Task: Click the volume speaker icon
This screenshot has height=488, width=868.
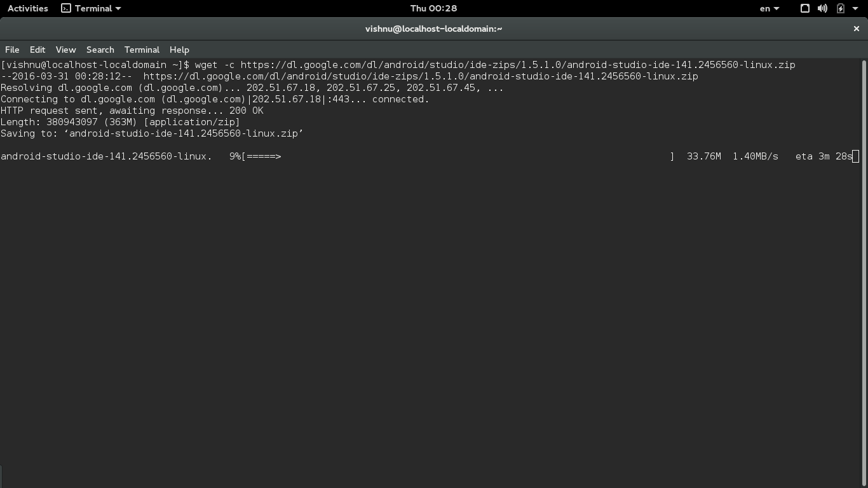Action: click(822, 8)
